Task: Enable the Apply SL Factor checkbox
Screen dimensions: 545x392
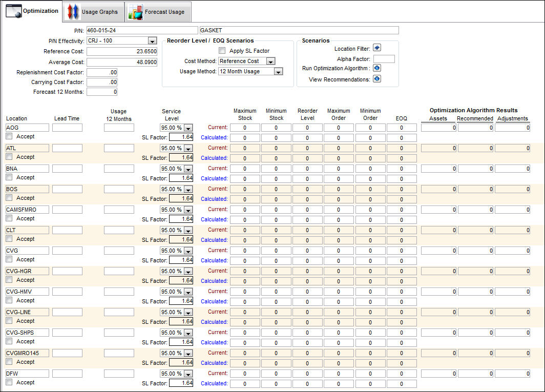Action: [222, 50]
